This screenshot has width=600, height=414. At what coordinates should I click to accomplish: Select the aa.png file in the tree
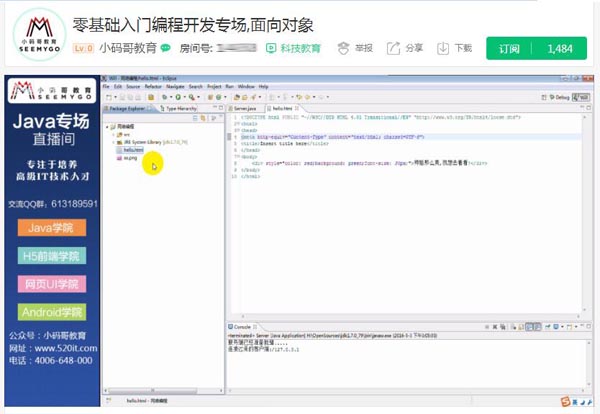(x=130, y=157)
